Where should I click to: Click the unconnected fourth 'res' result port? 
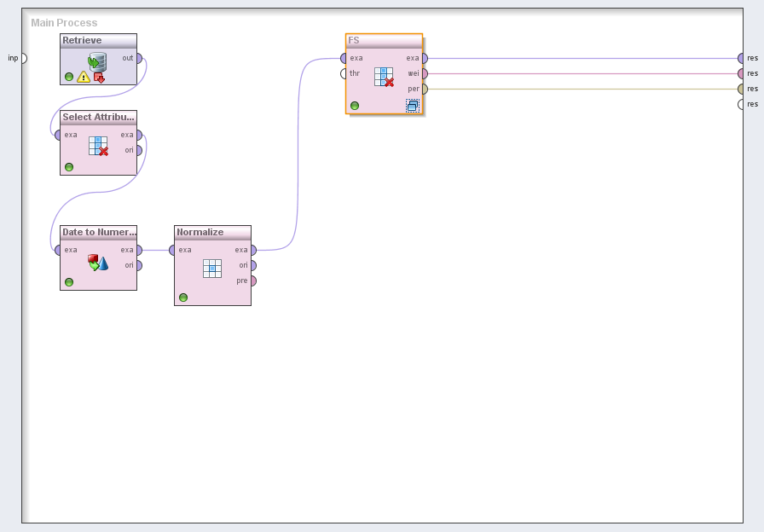[x=741, y=104]
